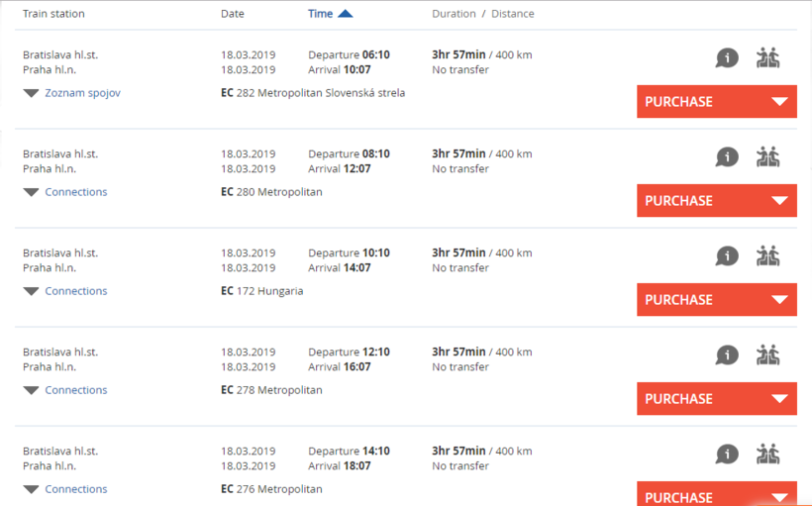Open info icon for 10:10 departure

[727, 256]
